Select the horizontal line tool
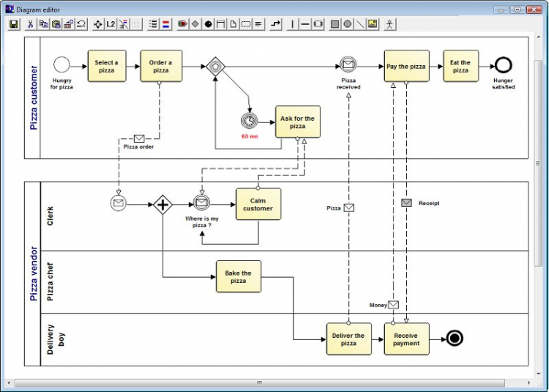 [305, 24]
